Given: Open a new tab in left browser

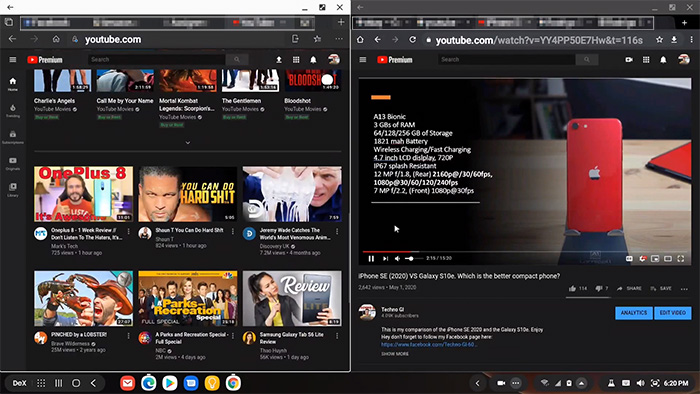Looking at the screenshot, I should [x=341, y=22].
